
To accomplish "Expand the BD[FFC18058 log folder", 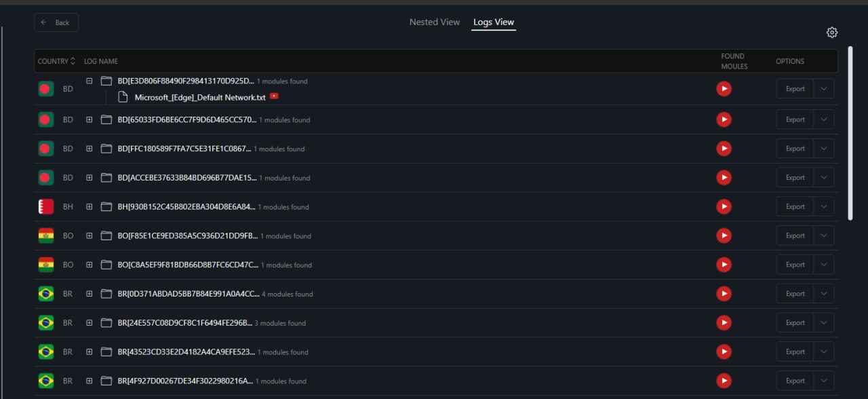I will click(89, 149).
